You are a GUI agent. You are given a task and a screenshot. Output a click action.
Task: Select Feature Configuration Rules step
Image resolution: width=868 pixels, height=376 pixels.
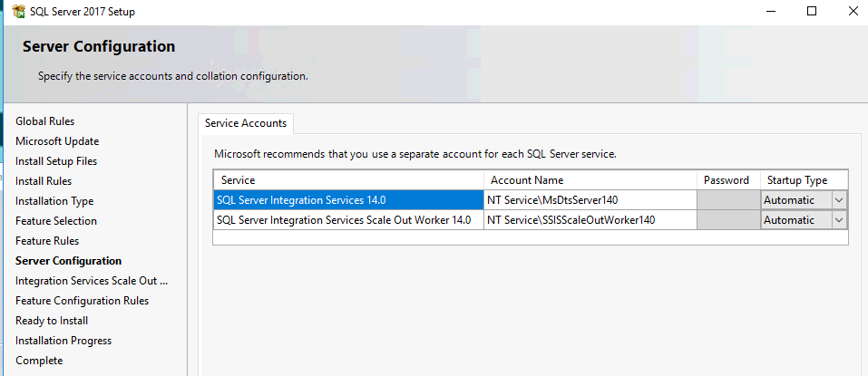(x=82, y=300)
